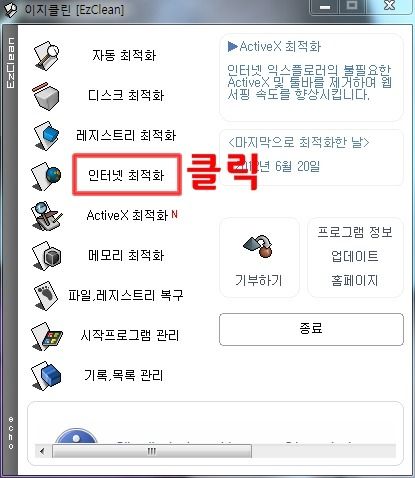The image size is (415, 478).
Task: Select the 자동 최적화 menu label
Action: pos(124,55)
